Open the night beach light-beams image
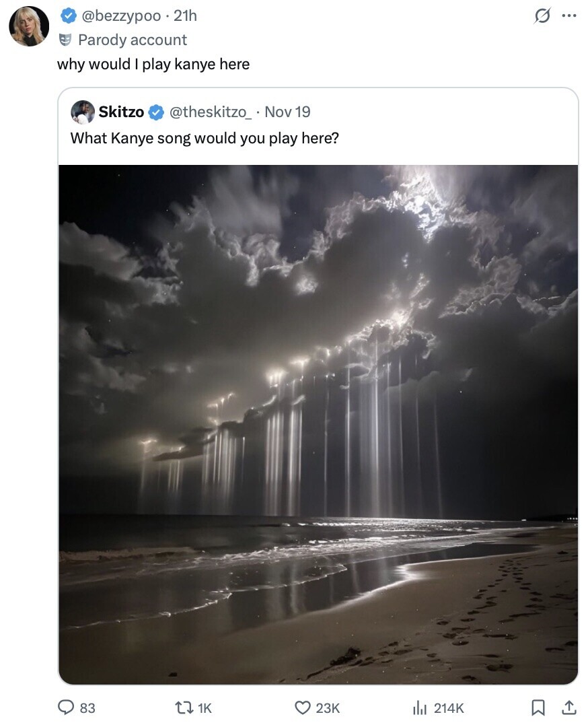 tap(318, 424)
